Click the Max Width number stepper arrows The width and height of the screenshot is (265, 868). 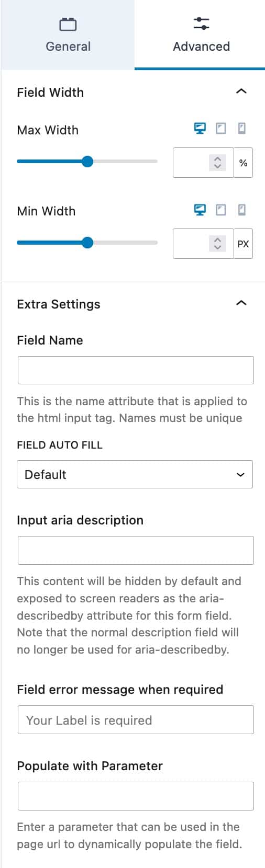click(x=217, y=163)
